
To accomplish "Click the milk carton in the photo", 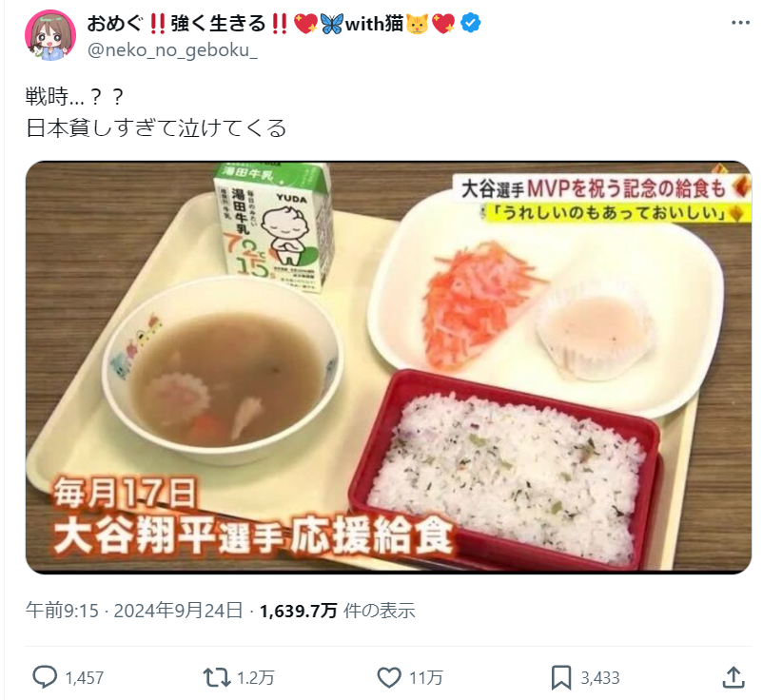I will (274, 227).
